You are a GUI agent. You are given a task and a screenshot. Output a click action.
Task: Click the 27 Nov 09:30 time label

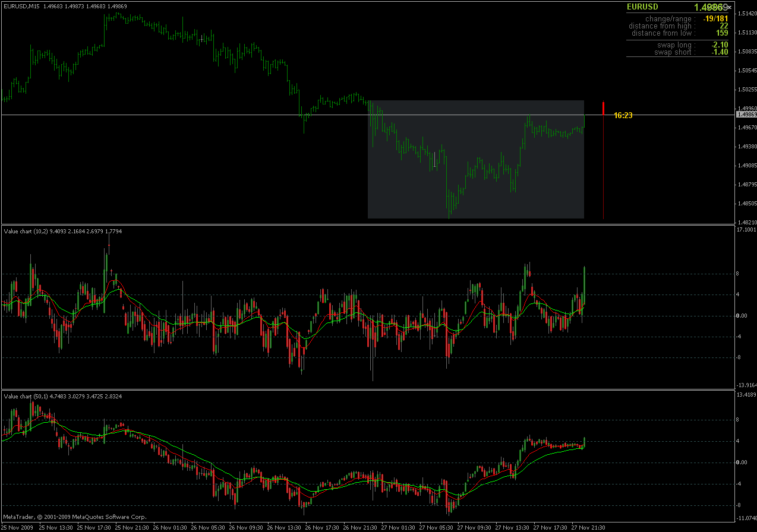tap(475, 527)
